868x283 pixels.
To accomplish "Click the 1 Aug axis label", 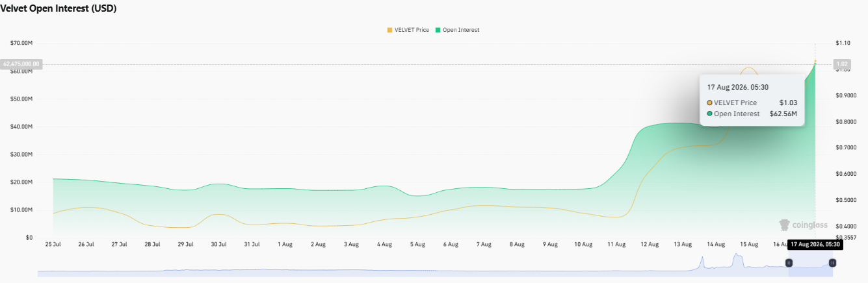I will point(285,245).
